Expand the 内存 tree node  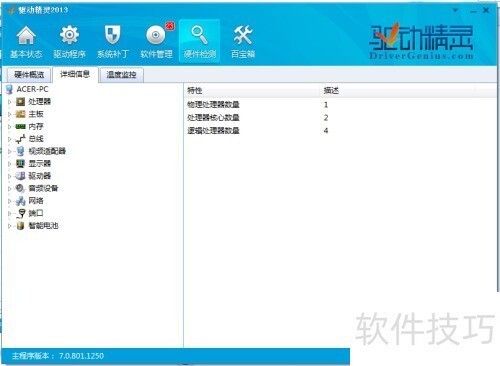coord(10,127)
